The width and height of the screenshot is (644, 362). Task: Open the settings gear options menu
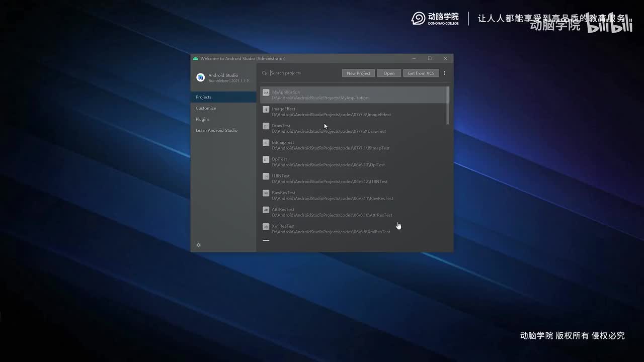(x=199, y=245)
